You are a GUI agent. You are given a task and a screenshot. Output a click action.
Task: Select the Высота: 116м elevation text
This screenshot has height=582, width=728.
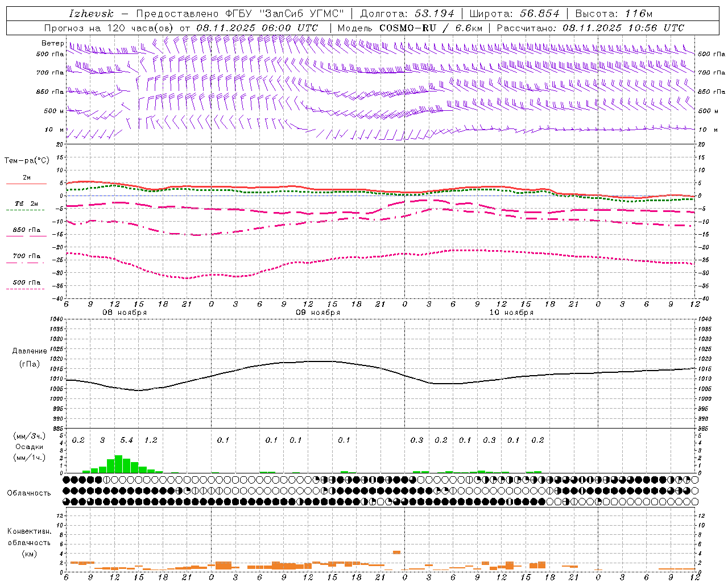pos(614,14)
